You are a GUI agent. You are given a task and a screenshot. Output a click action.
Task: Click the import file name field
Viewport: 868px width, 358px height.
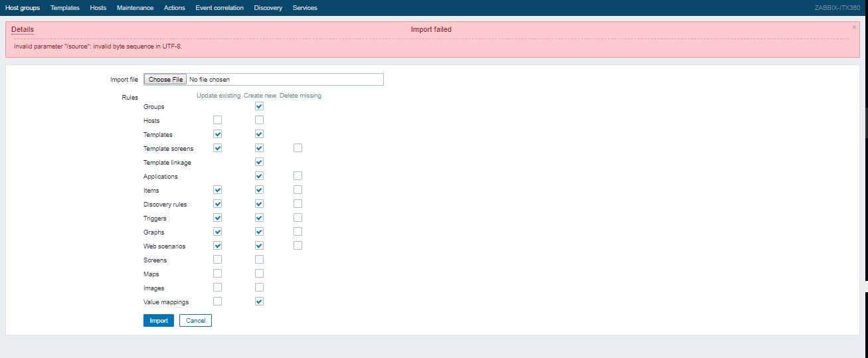(x=263, y=80)
